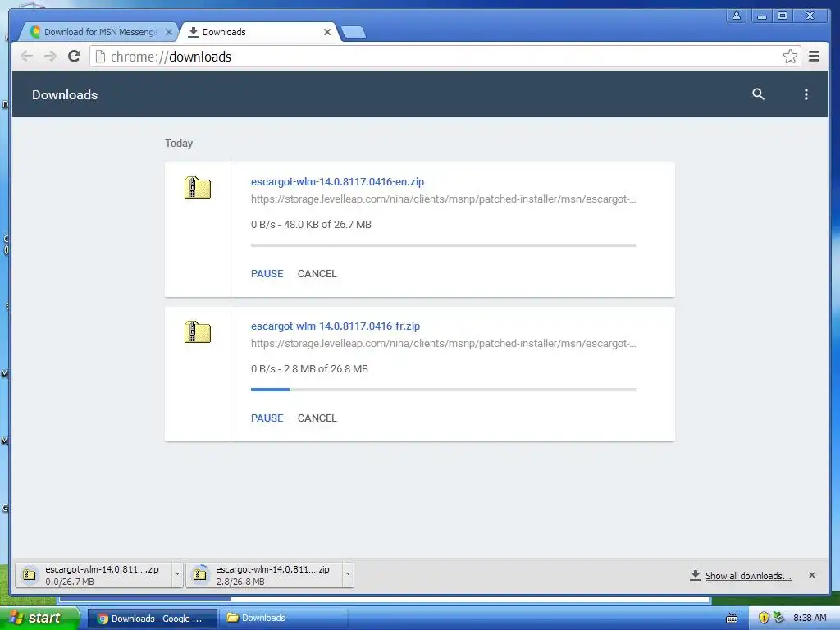Viewport: 840px width, 630px height.
Task: Switch to Downloads - Google Chrome taskbar button
Action: [152, 619]
